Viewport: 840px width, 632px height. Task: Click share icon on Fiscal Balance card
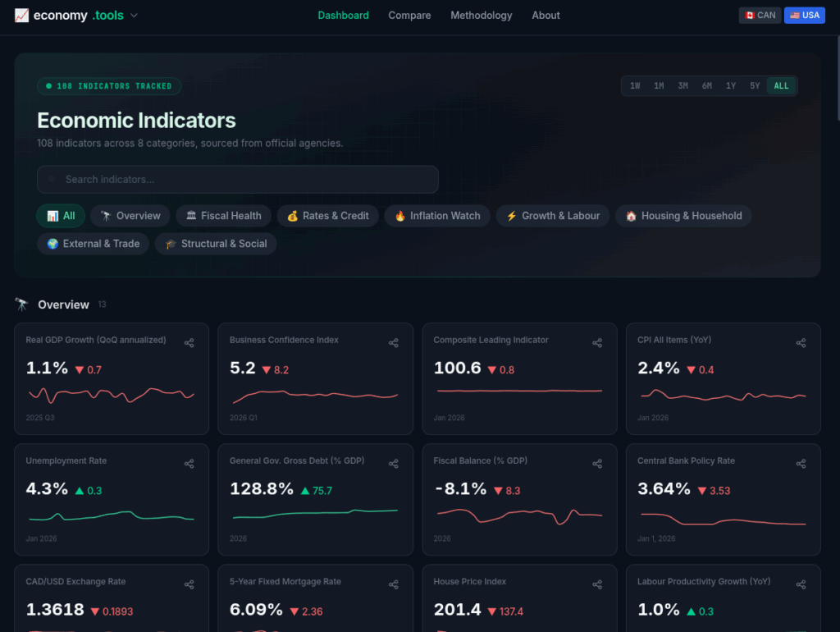point(597,464)
